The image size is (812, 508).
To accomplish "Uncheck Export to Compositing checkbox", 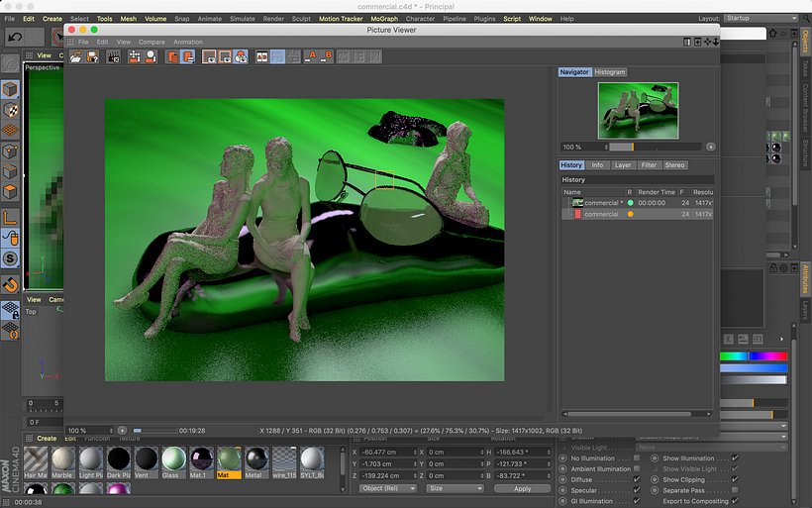I will (735, 501).
